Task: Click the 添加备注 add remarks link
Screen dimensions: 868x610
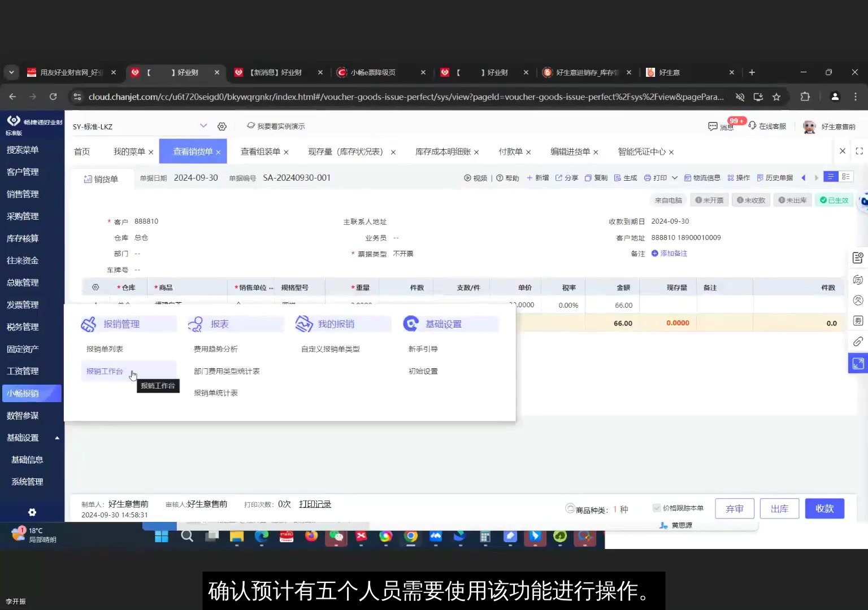Action: 674,253
